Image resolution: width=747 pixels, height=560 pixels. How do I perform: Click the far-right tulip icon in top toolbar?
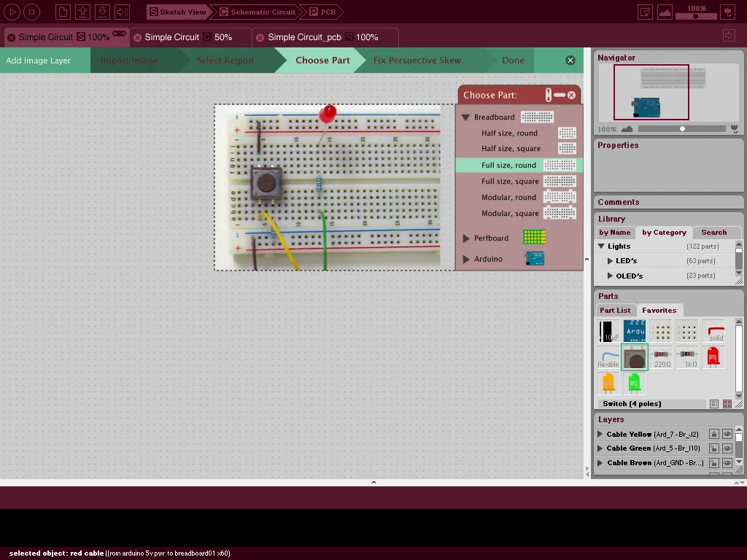(x=728, y=12)
